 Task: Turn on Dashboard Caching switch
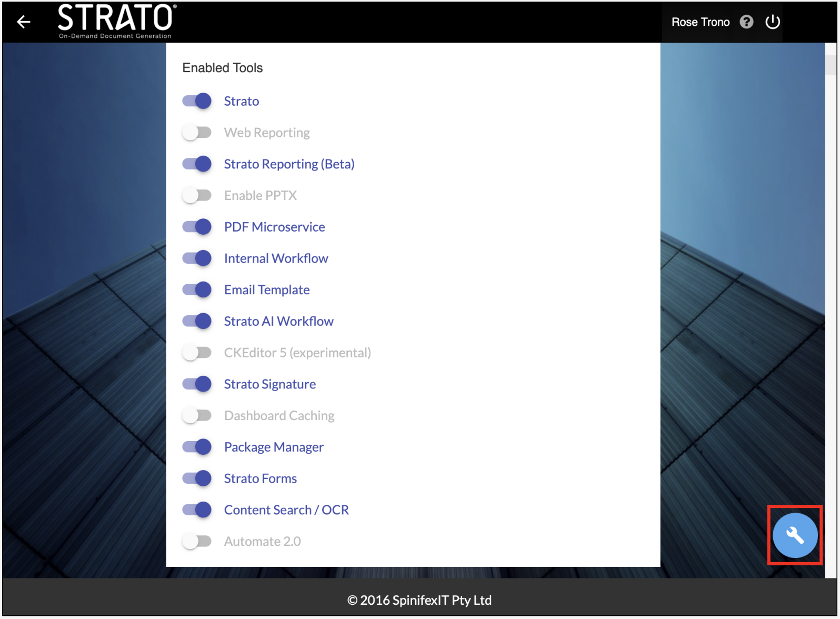click(197, 416)
